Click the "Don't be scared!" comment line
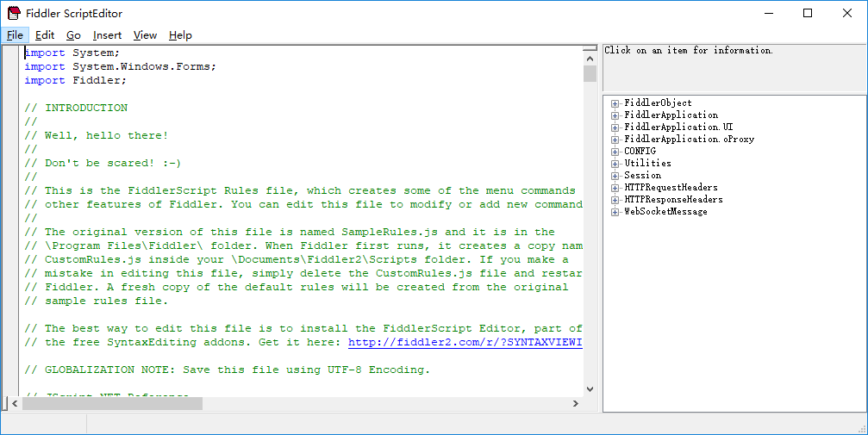The height and width of the screenshot is (435, 868). coord(103,164)
